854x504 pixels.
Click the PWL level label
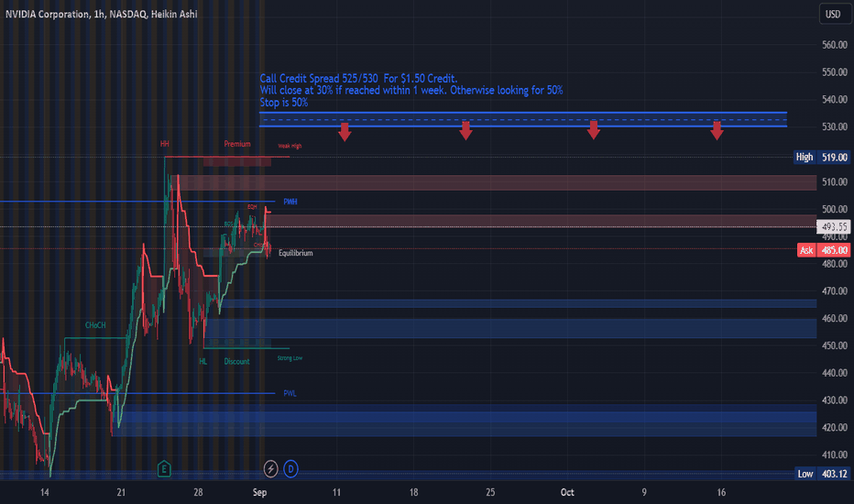(x=290, y=393)
